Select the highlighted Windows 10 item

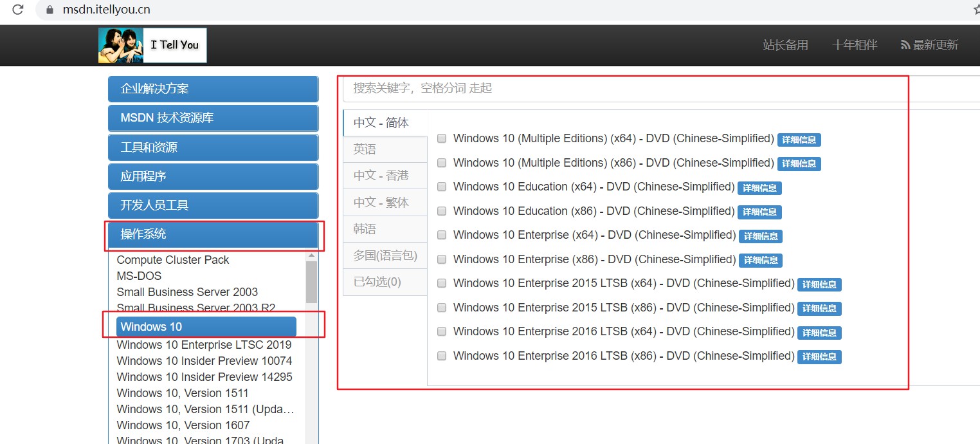point(206,327)
